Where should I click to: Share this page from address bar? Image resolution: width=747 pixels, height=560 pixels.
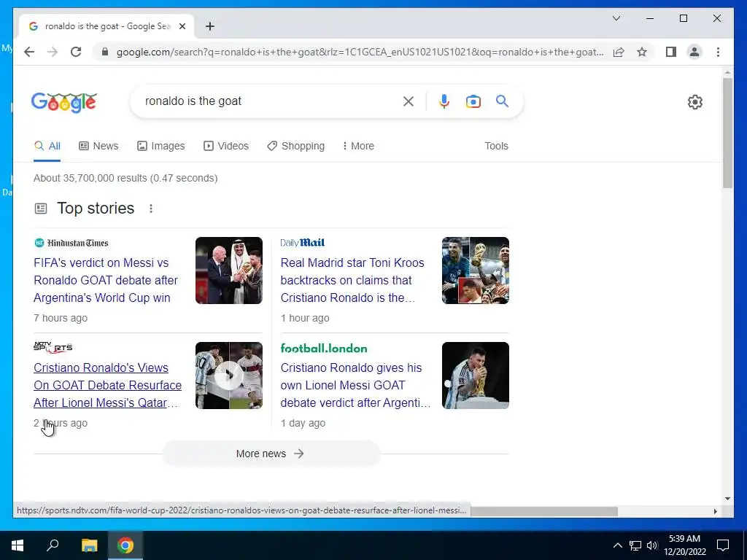pyautogui.click(x=619, y=52)
